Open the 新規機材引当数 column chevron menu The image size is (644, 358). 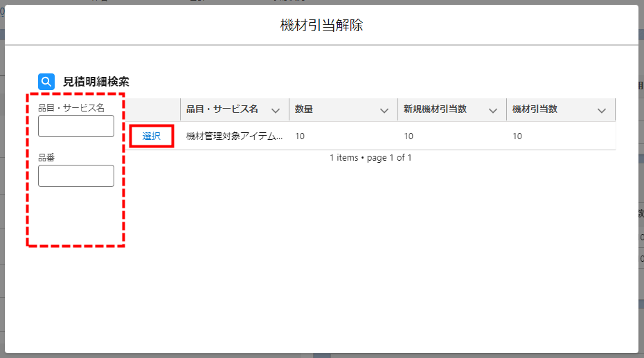pos(493,110)
